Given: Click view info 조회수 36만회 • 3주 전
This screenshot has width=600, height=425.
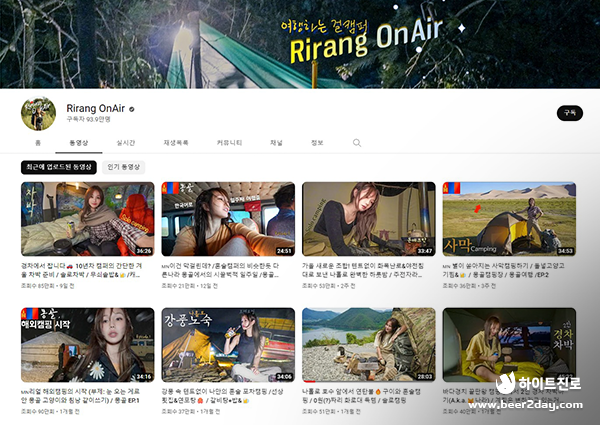Looking at the screenshot, I should [469, 286].
